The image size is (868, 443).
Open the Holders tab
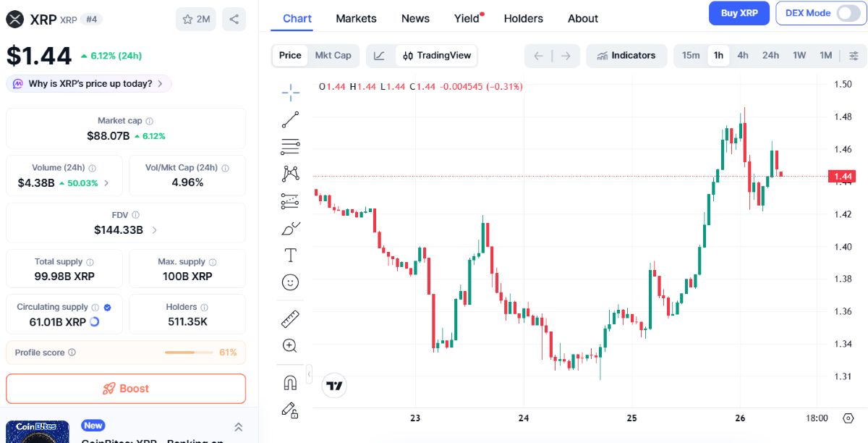(x=523, y=18)
